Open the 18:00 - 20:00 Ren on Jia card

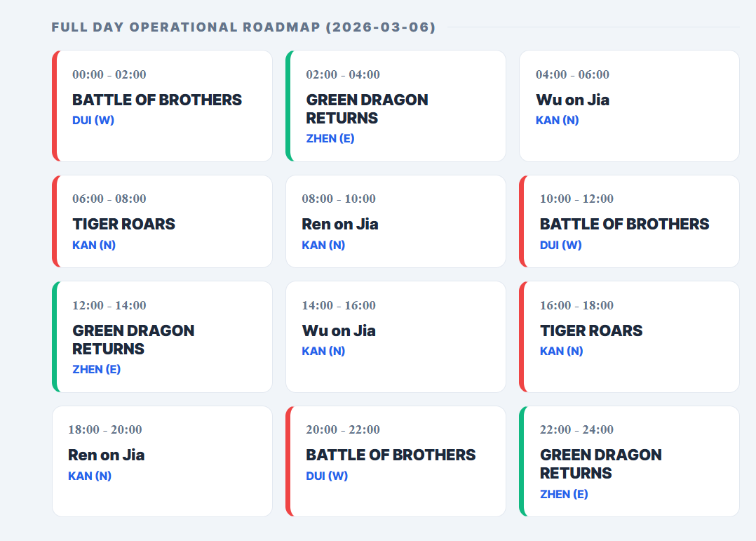tap(162, 461)
